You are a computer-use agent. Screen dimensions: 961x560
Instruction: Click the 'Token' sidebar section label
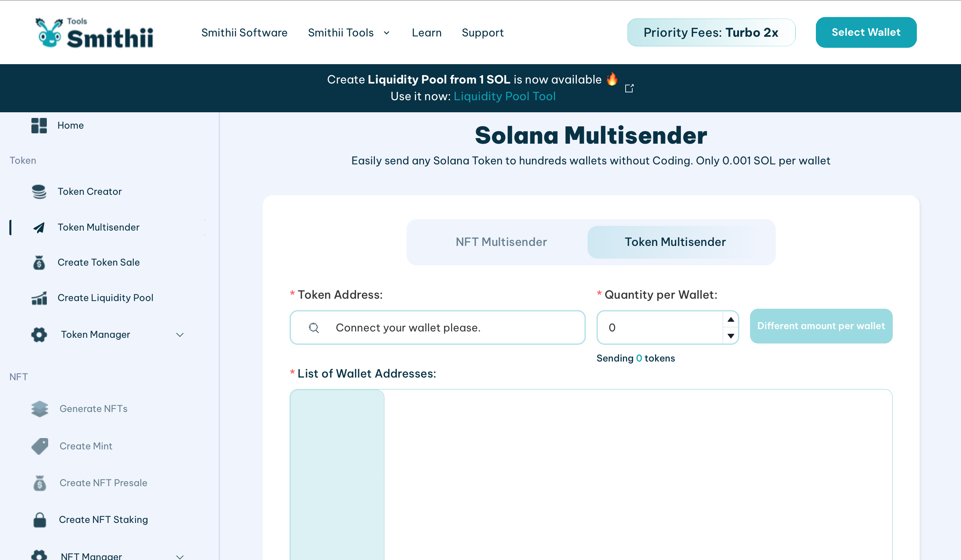(23, 160)
